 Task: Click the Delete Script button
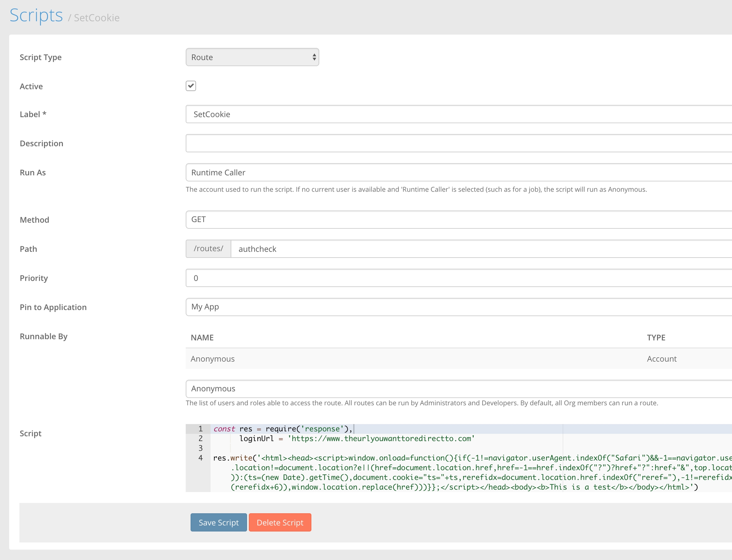[280, 522]
